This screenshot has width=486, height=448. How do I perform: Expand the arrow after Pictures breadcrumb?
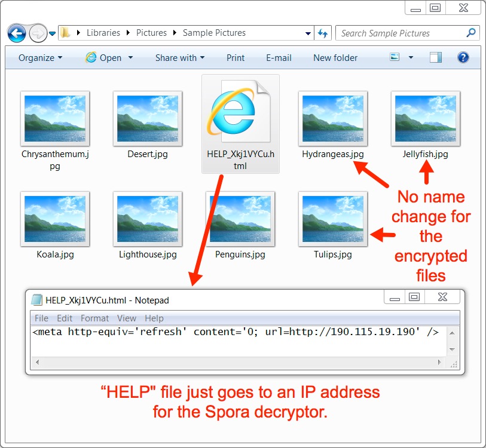(x=175, y=33)
